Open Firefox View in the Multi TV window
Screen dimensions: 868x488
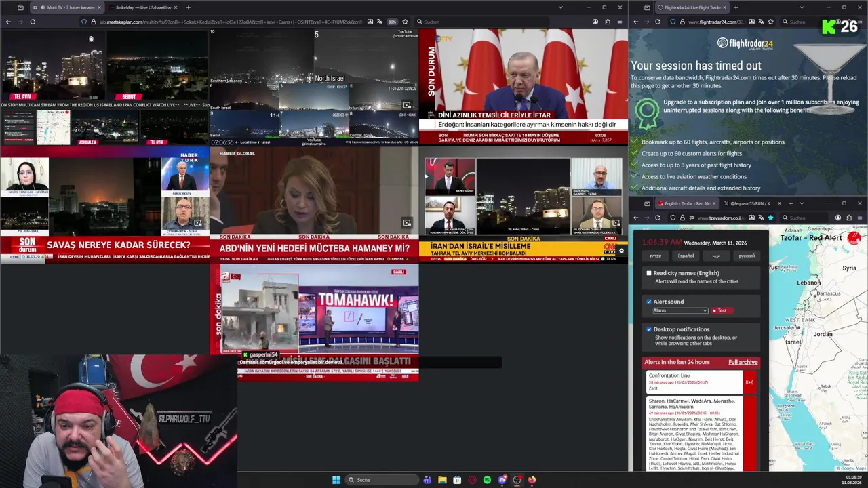point(20,7)
